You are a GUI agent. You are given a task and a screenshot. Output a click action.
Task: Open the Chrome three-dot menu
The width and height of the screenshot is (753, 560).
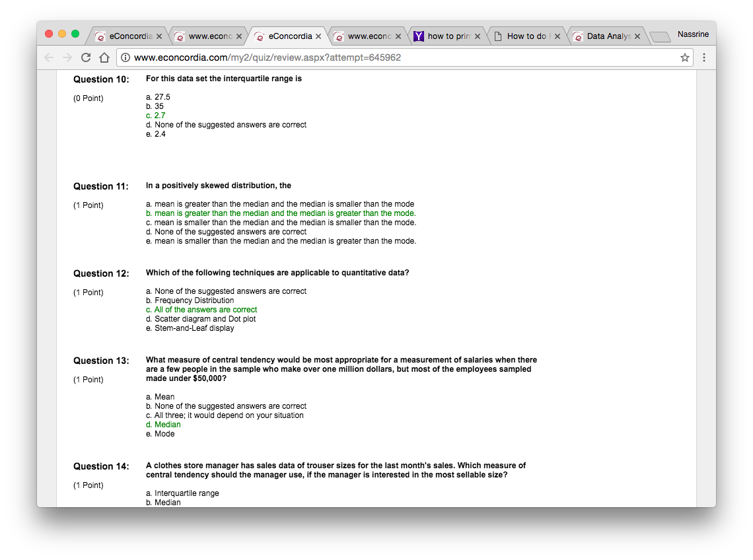click(x=704, y=57)
